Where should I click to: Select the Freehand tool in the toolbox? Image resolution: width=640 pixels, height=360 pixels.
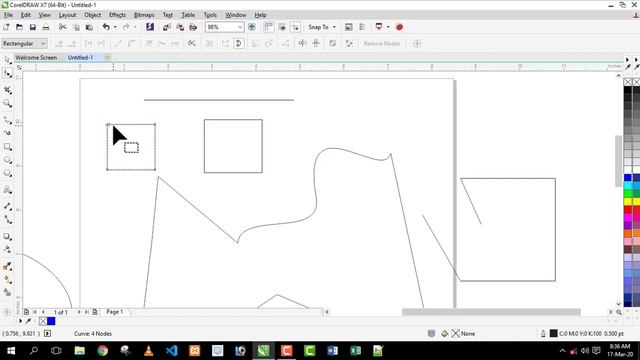[7, 120]
